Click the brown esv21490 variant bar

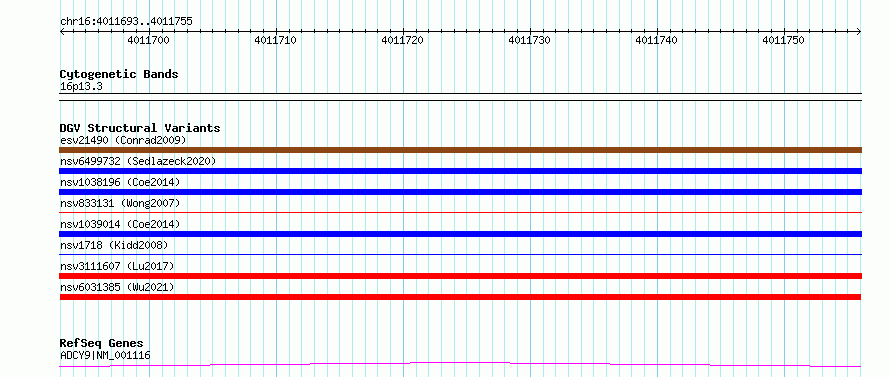pyautogui.click(x=460, y=150)
